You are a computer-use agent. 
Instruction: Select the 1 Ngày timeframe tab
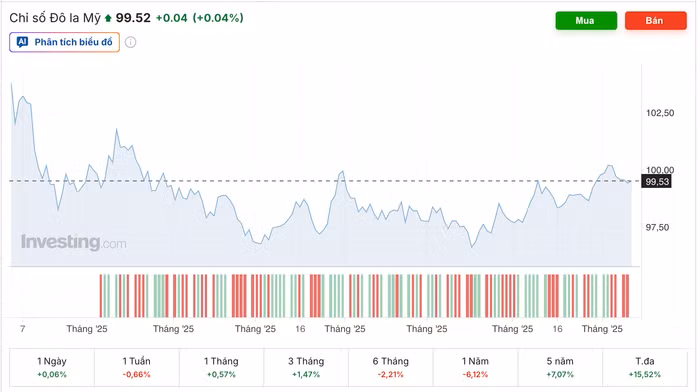(x=52, y=367)
